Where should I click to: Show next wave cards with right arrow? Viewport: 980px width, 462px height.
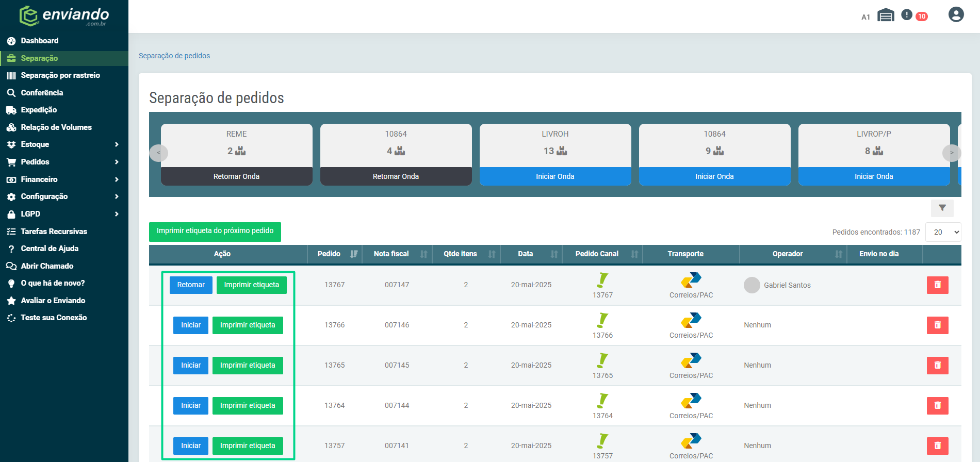tap(952, 153)
